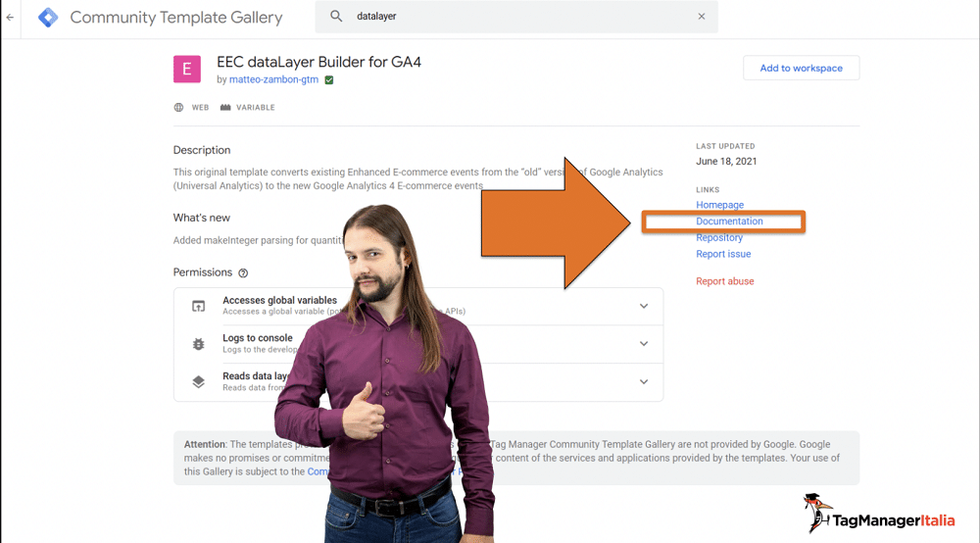This screenshot has height=543, width=980.
Task: Expand Reads data layer permission
Action: [644, 382]
